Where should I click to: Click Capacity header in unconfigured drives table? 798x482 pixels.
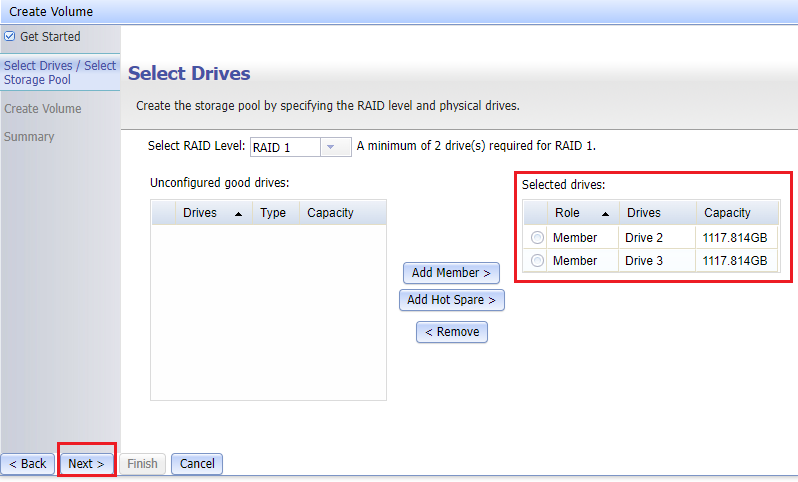[x=331, y=213]
